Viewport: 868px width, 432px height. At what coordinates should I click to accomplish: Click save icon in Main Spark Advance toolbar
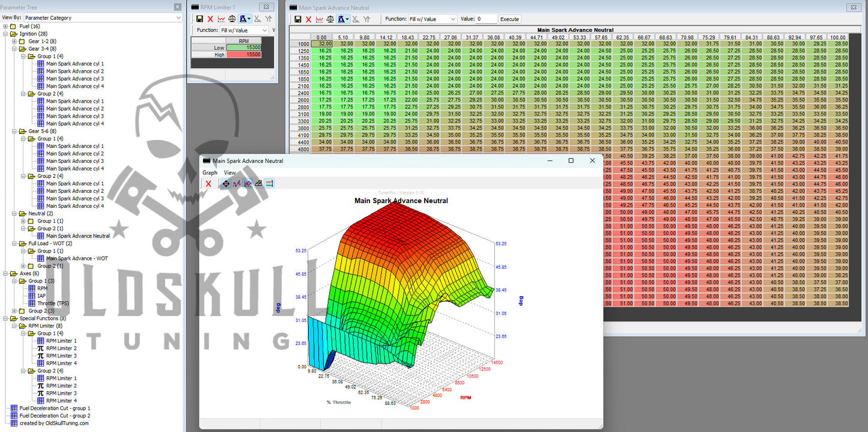[x=297, y=19]
